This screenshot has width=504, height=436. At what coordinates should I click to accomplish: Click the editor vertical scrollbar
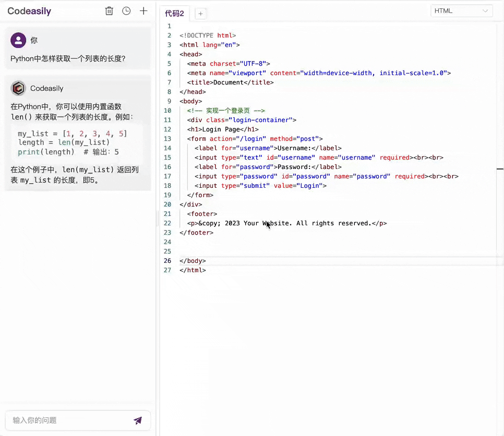pyautogui.click(x=501, y=168)
